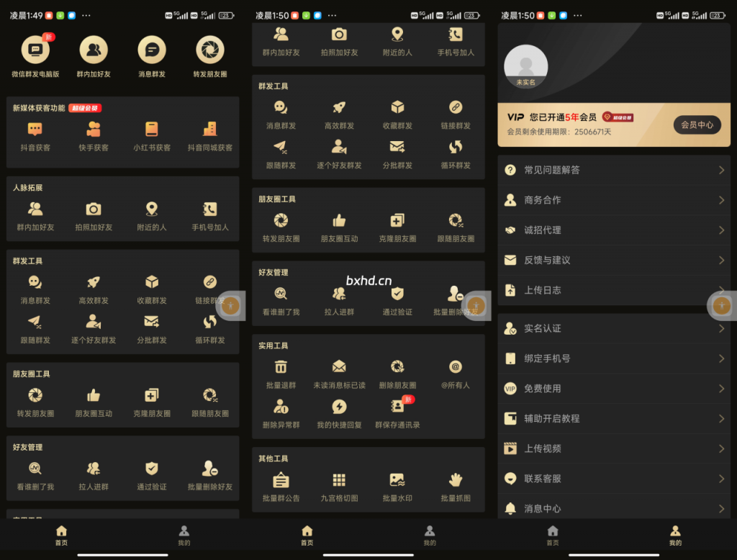Switch to 我的 tab in left phone screen
This screenshot has height=560, width=737.
[x=184, y=535]
